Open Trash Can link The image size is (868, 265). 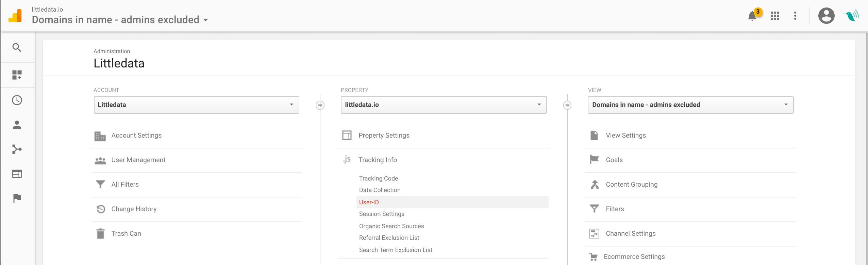pos(126,234)
